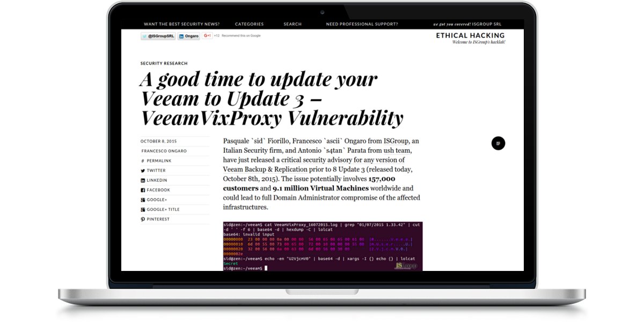Click the Permalink link icon
The image size is (644, 324).
pos(143,161)
